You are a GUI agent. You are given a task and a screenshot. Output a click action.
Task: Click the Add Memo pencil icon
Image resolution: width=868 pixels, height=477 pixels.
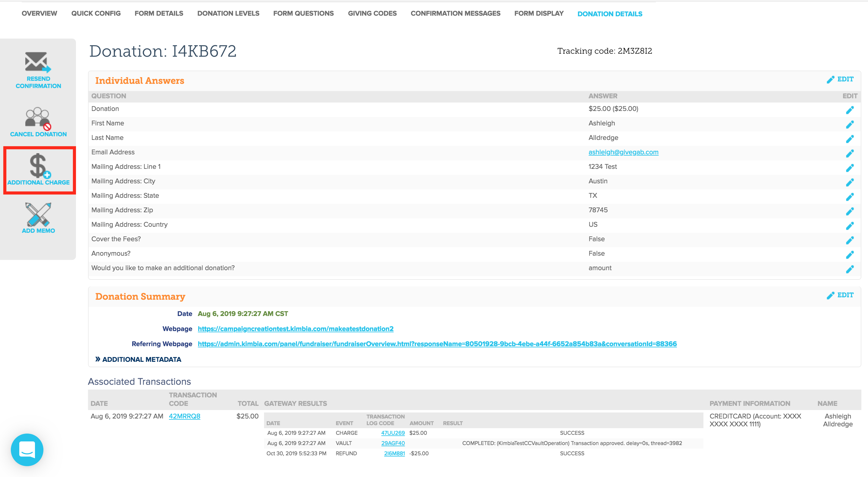point(38,214)
